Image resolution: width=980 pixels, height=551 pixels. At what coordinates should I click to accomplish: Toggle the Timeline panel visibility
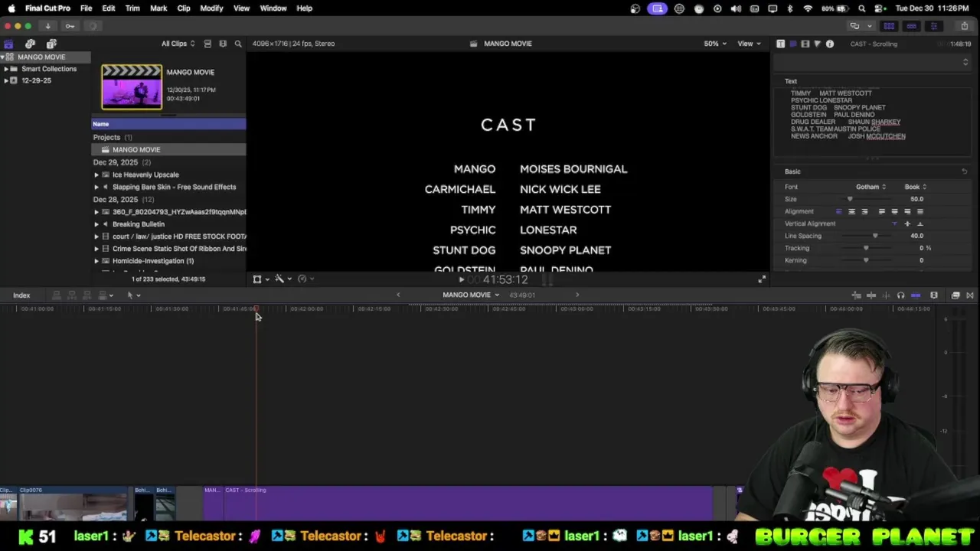tap(911, 26)
